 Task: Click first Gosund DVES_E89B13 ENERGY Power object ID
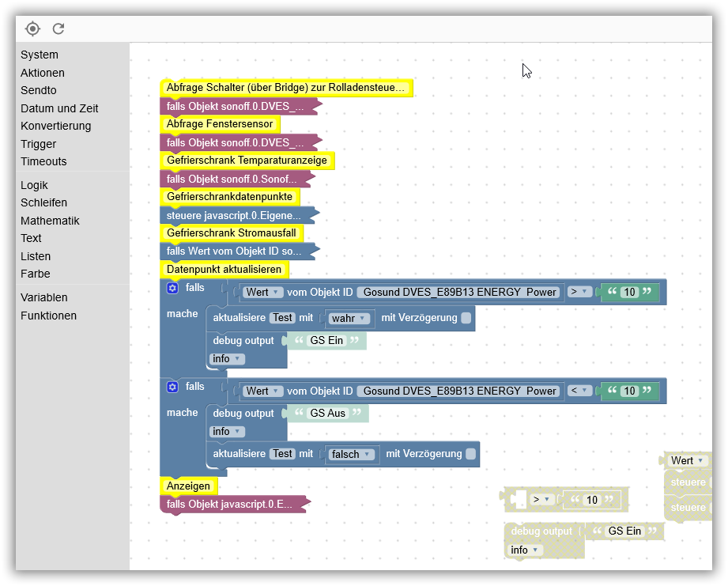click(x=459, y=292)
